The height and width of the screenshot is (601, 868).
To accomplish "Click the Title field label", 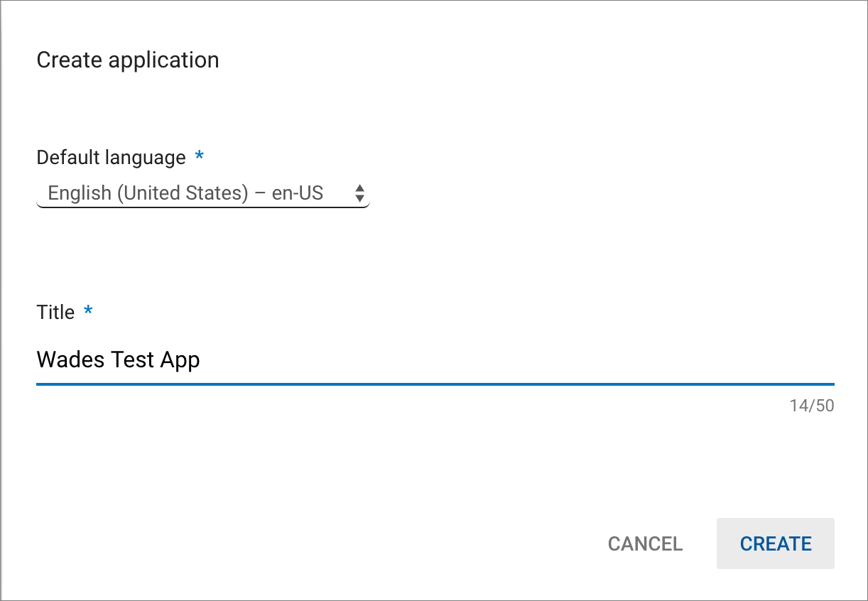I will coord(55,313).
